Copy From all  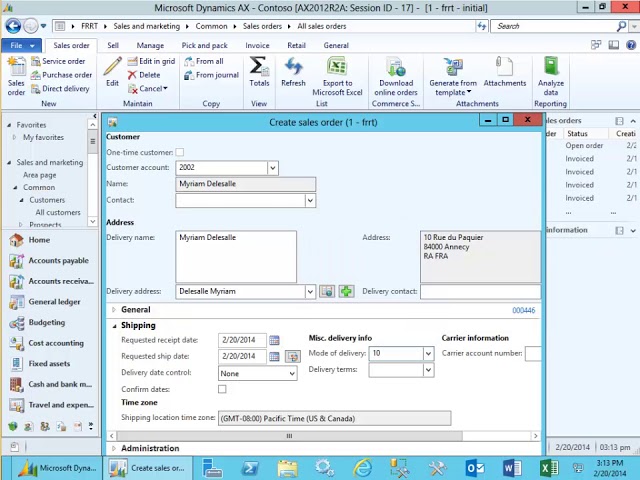point(204,61)
